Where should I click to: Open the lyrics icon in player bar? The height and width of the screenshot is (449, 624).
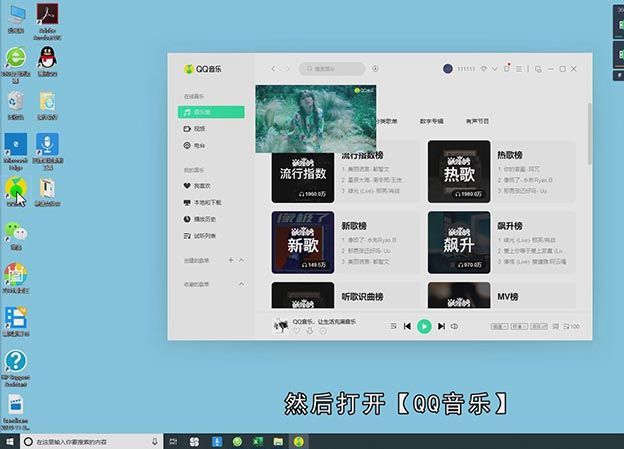(556, 326)
